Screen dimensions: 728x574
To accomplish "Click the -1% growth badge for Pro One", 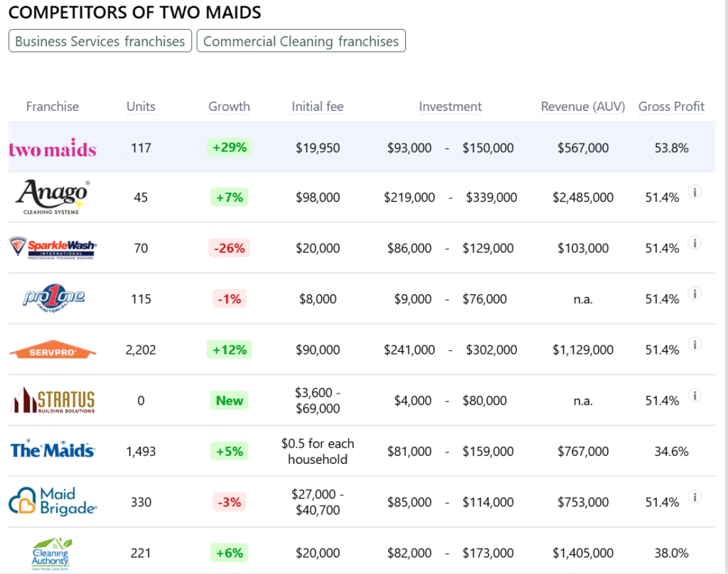I will (x=230, y=298).
